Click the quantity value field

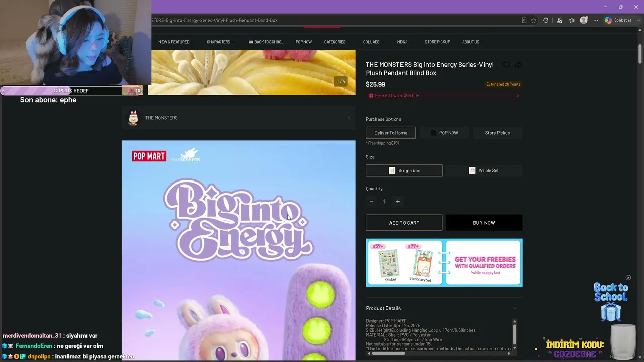(385, 201)
